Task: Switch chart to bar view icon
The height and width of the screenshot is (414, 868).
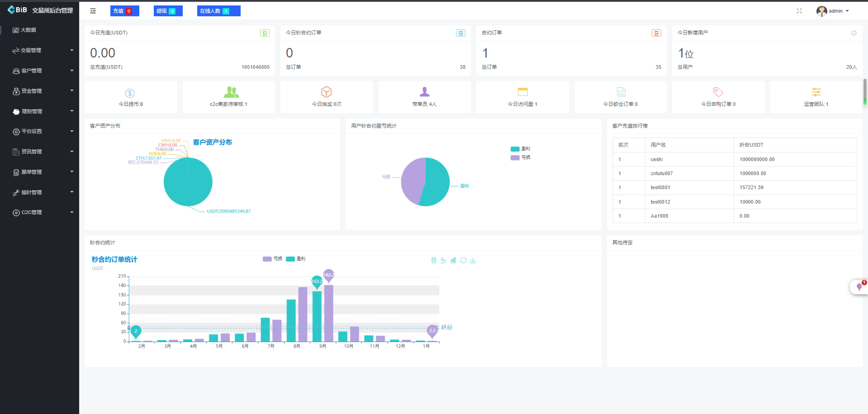Action: point(453,260)
